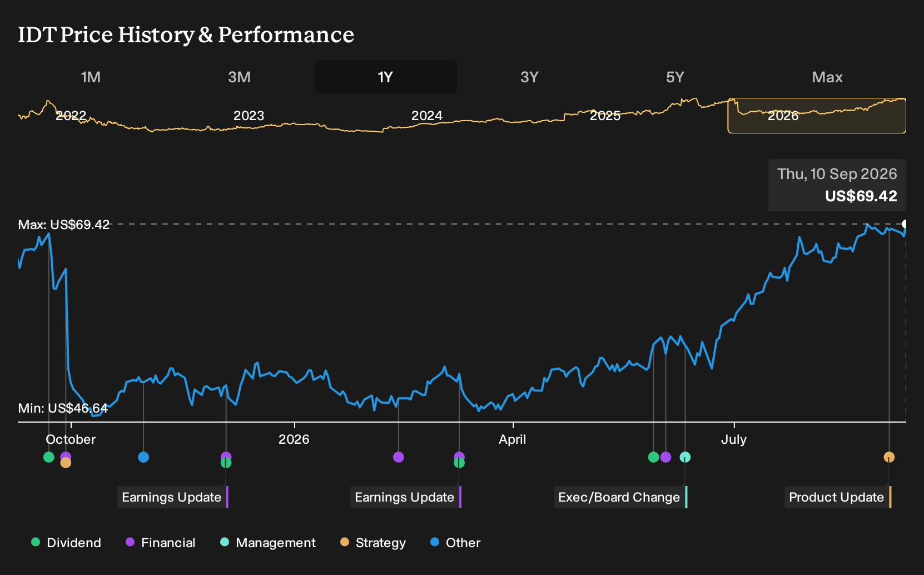Click the purple financial marker near October
Image resolution: width=924 pixels, height=575 pixels.
[66, 457]
